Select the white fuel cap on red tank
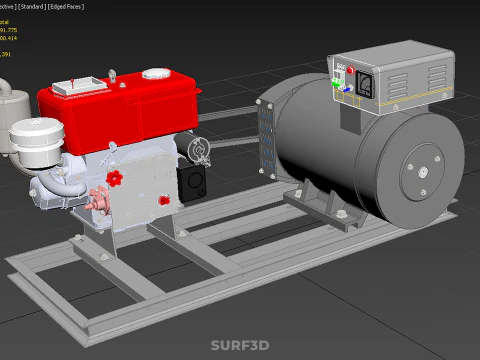480x360 pixels. 156,74
